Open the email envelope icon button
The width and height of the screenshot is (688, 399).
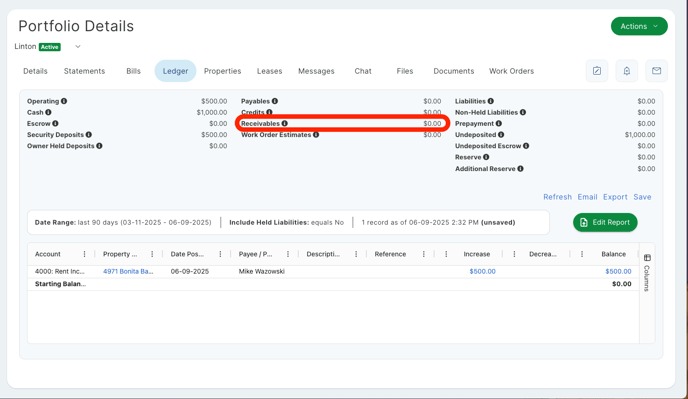pyautogui.click(x=656, y=71)
